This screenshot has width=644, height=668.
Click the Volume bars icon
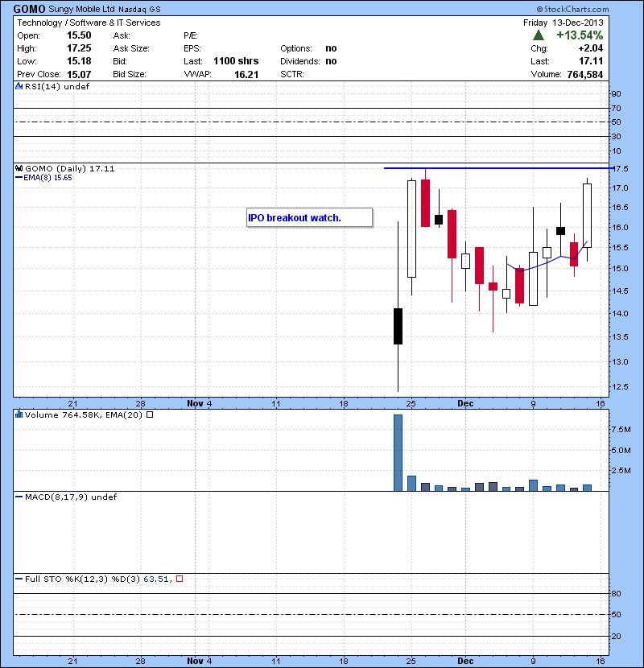[19, 414]
